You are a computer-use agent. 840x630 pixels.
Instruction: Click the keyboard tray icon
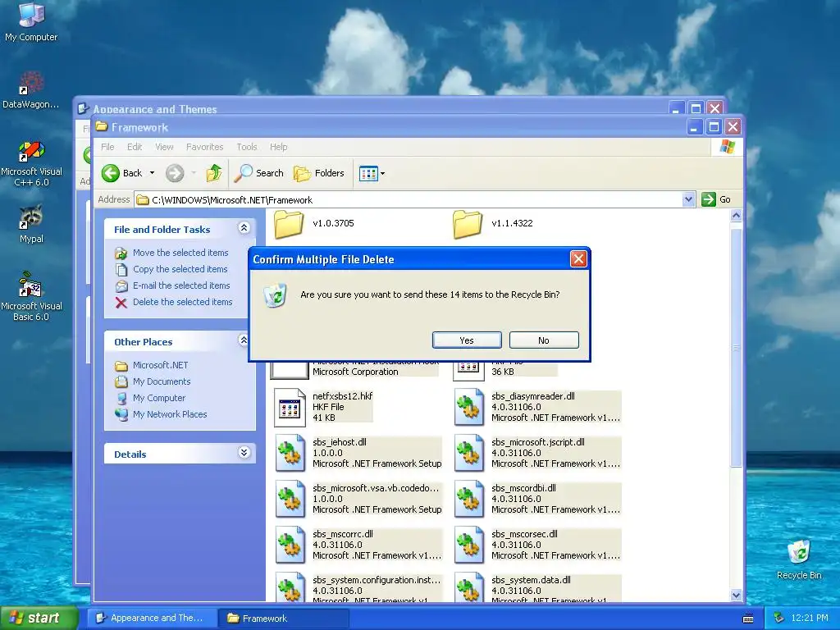(x=748, y=619)
